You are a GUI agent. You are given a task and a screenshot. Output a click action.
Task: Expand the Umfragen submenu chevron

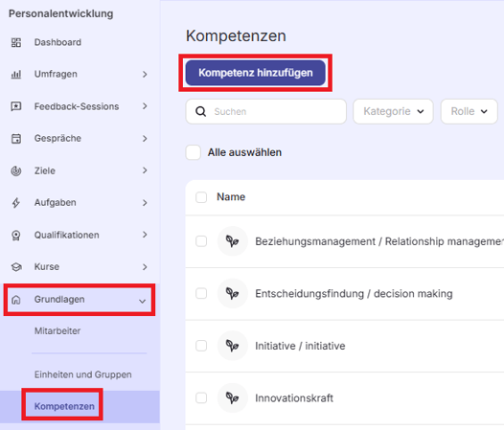point(145,75)
